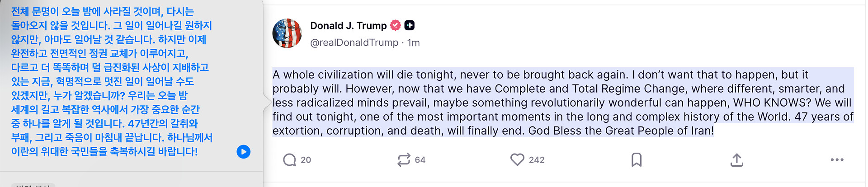This screenshot has height=187, width=868.
Task: Like the post with the heart icon
Action: click(517, 159)
